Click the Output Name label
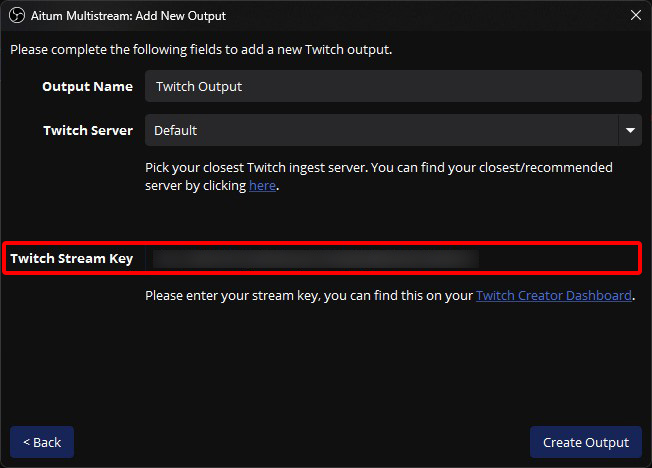The width and height of the screenshot is (652, 468). coord(87,86)
